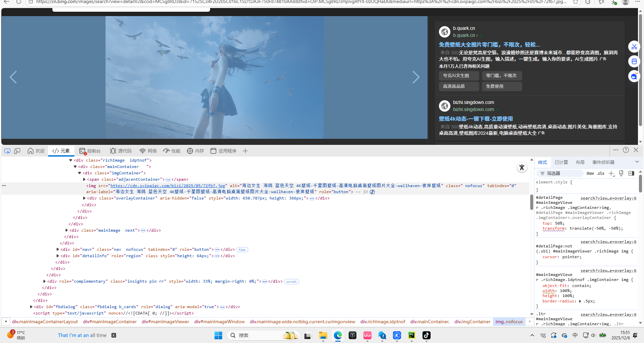Open the 壁纸4k动态-一键下载-立即使用 link

[476, 119]
